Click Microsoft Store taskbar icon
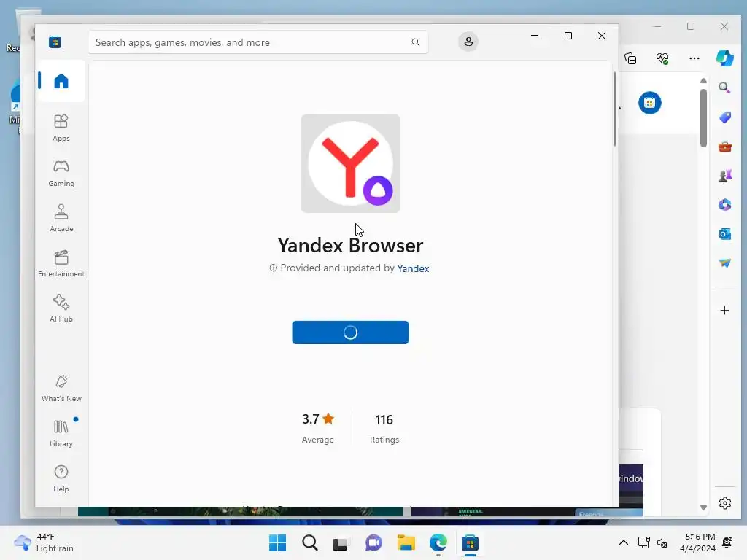 [x=470, y=542]
